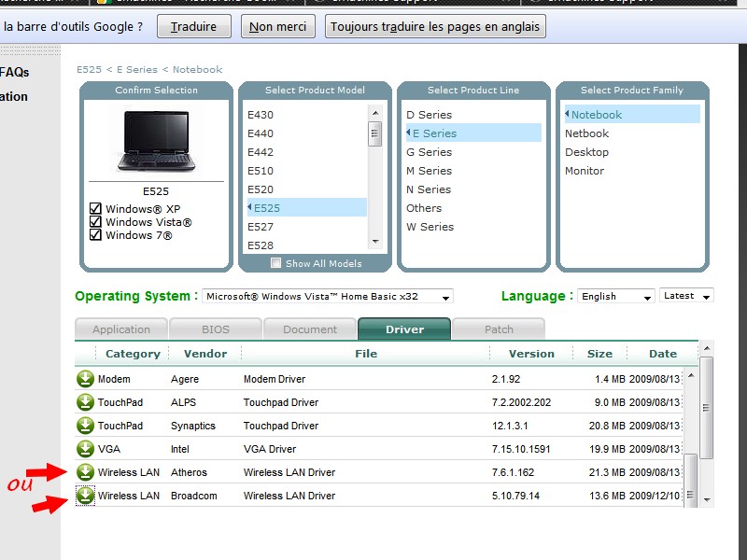
Task: Toggle the Windows 7® checkbox
Action: (x=95, y=235)
